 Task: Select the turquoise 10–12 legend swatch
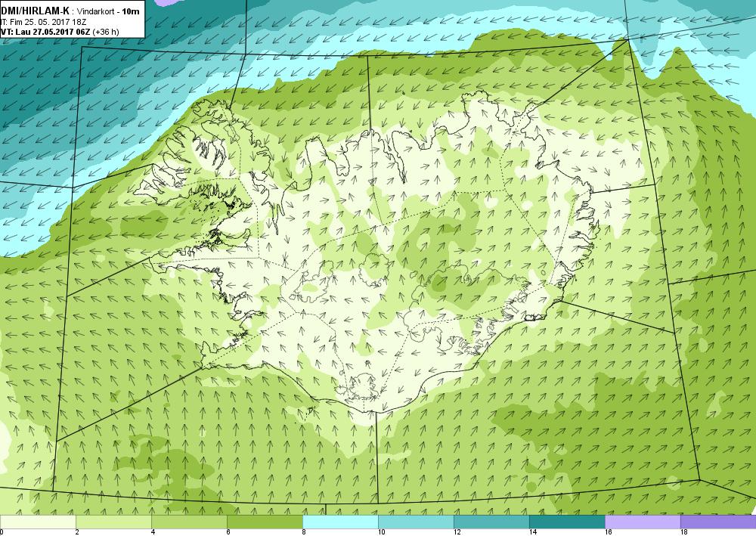pyautogui.click(x=416, y=522)
